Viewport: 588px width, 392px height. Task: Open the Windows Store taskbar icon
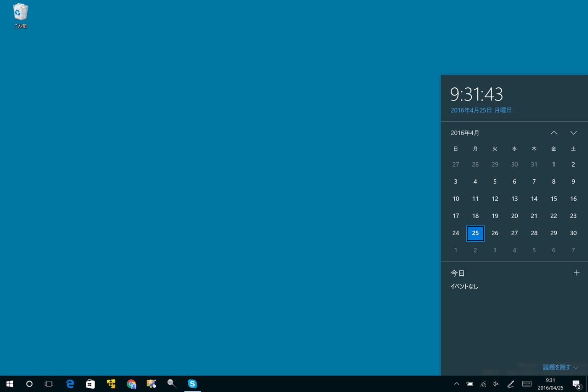(x=90, y=384)
